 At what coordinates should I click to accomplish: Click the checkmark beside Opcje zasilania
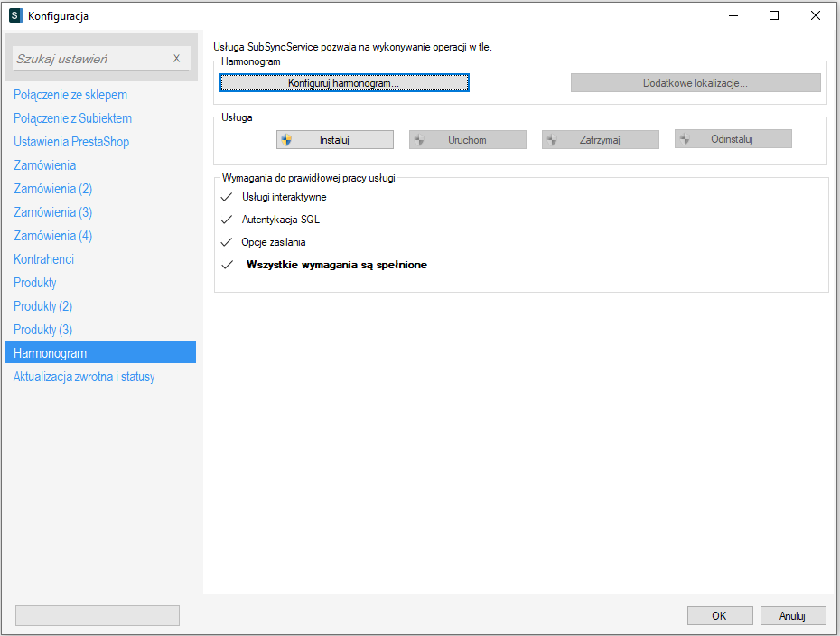pyautogui.click(x=226, y=242)
